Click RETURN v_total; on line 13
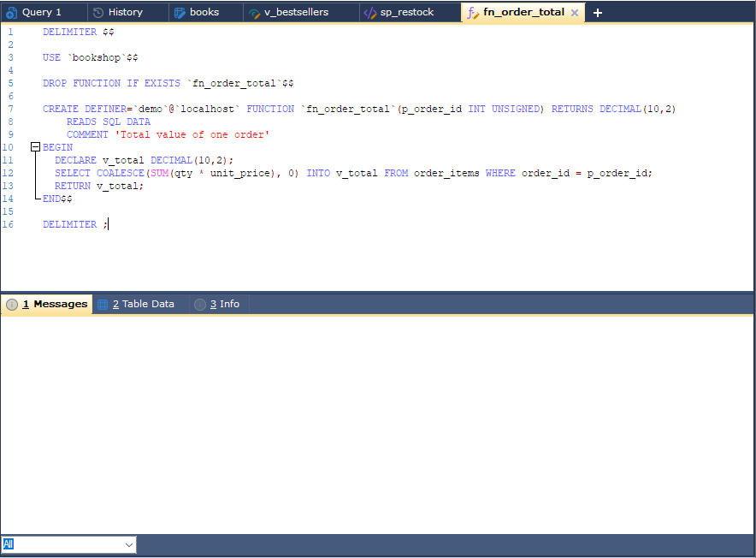The image size is (756, 558). point(99,186)
